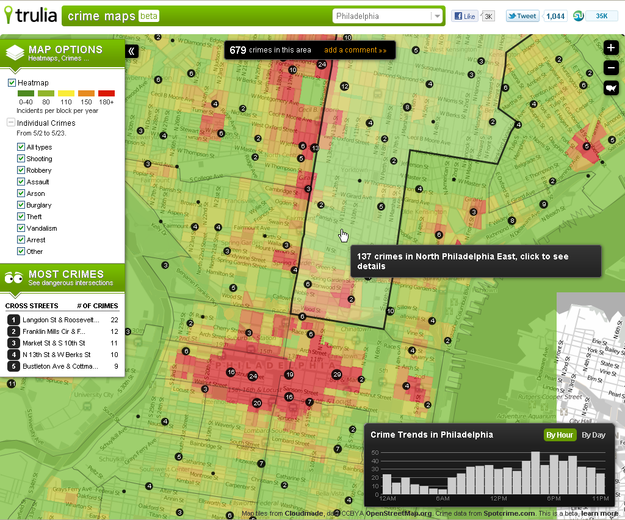Click the Map Options layers icon
Image resolution: width=625 pixels, height=520 pixels.
coord(15,53)
